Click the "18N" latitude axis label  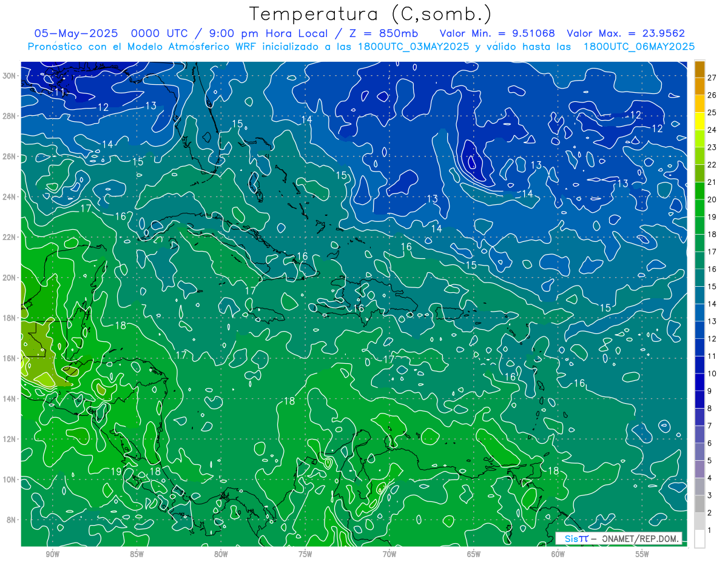click(8, 318)
